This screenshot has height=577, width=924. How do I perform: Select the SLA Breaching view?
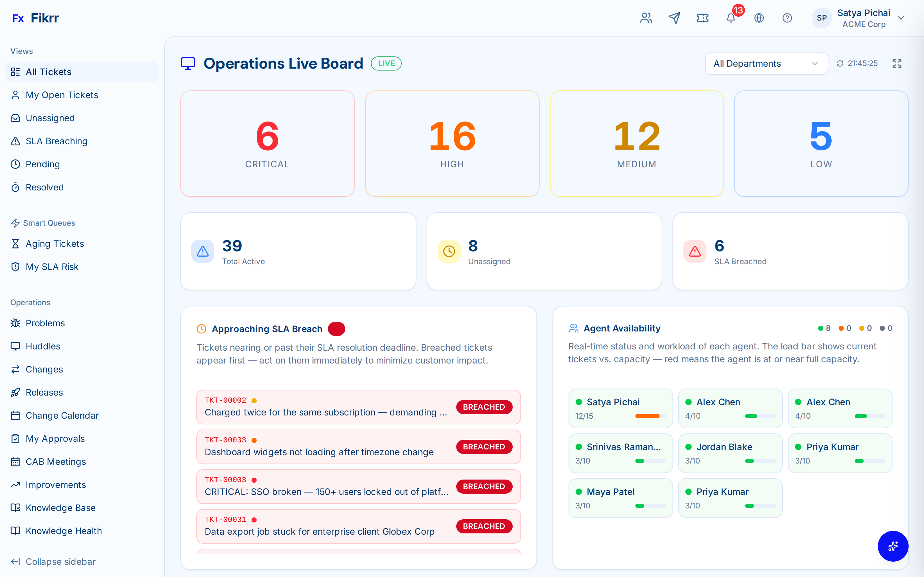coord(56,141)
